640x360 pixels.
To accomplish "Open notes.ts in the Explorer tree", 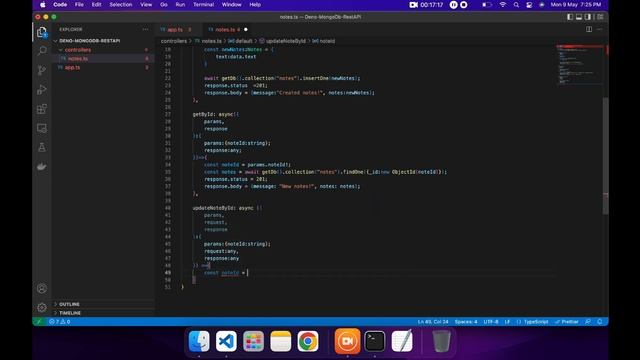I will point(78,59).
